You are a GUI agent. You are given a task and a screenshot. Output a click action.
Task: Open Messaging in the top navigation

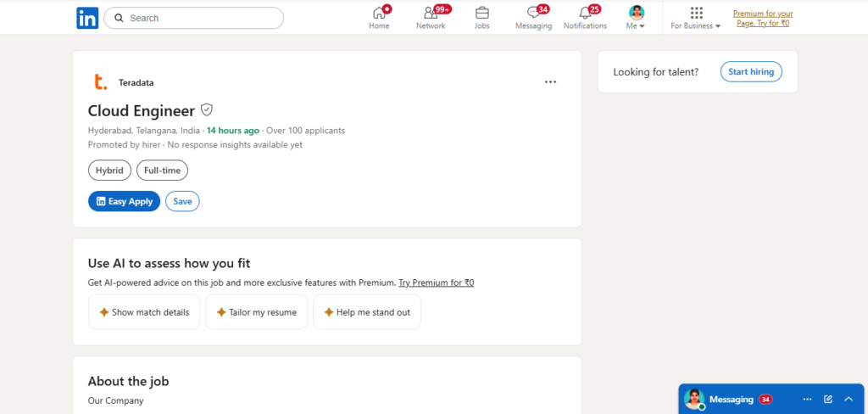pos(534,18)
